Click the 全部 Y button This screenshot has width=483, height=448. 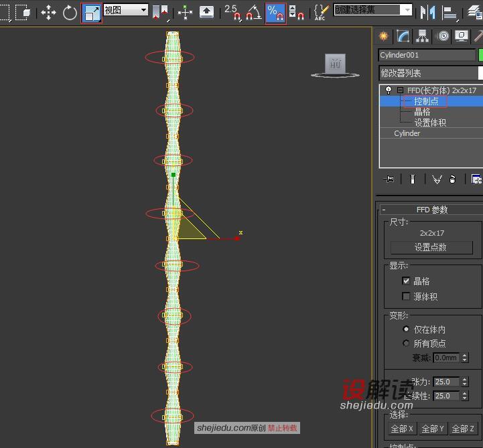point(433,429)
